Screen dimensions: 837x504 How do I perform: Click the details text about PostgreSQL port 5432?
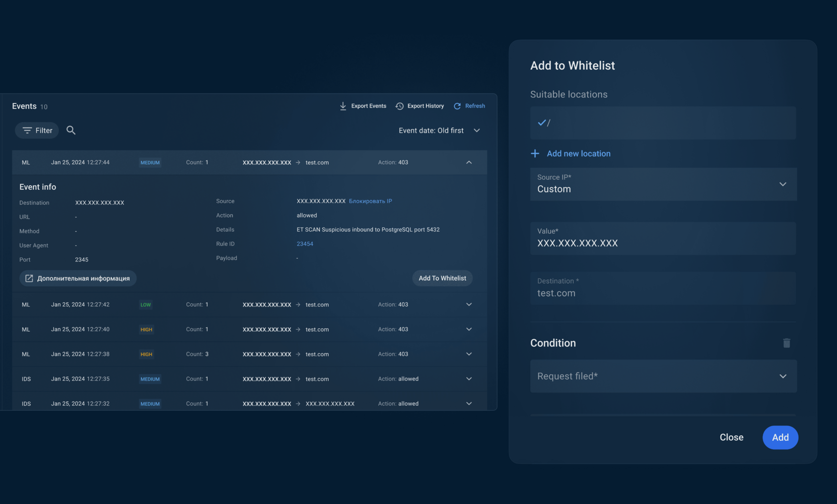point(368,230)
